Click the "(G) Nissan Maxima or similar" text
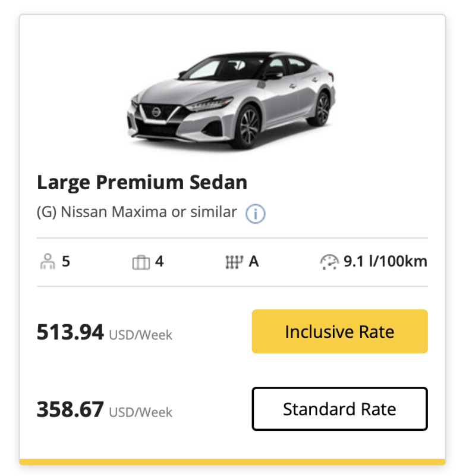Screen dimensions: 466x476 click(x=137, y=212)
